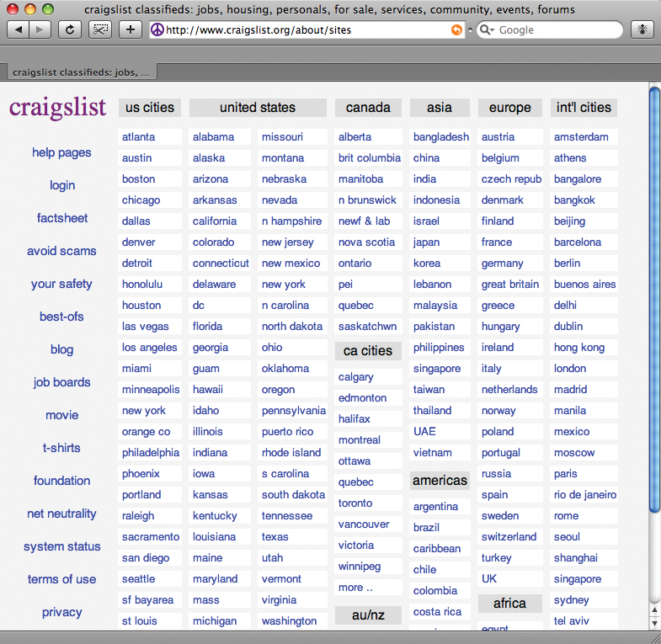Open the search engine magnifier dropdown
The width and height of the screenshot is (661, 644).
click(x=487, y=29)
